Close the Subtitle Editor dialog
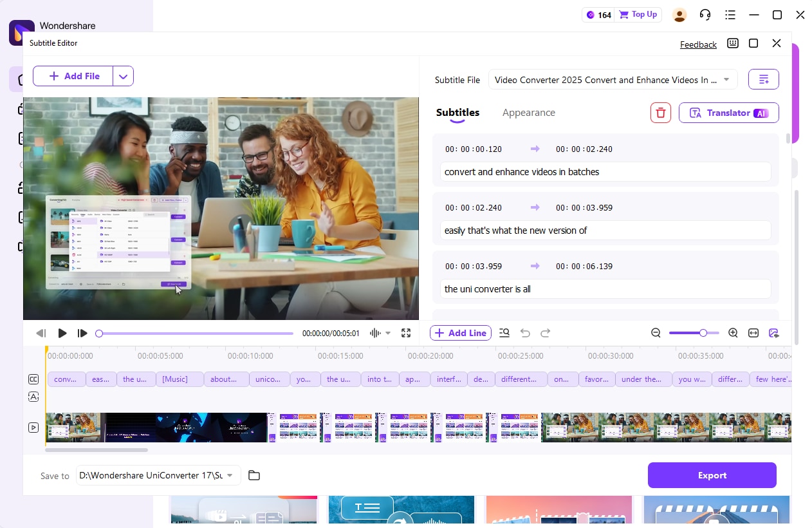 pos(777,43)
